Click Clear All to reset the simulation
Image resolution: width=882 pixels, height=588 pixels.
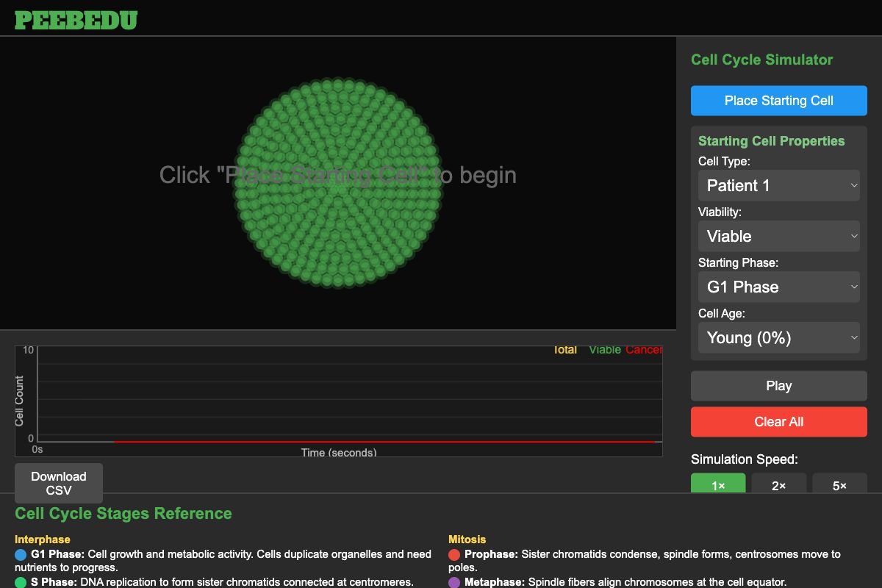coord(778,421)
